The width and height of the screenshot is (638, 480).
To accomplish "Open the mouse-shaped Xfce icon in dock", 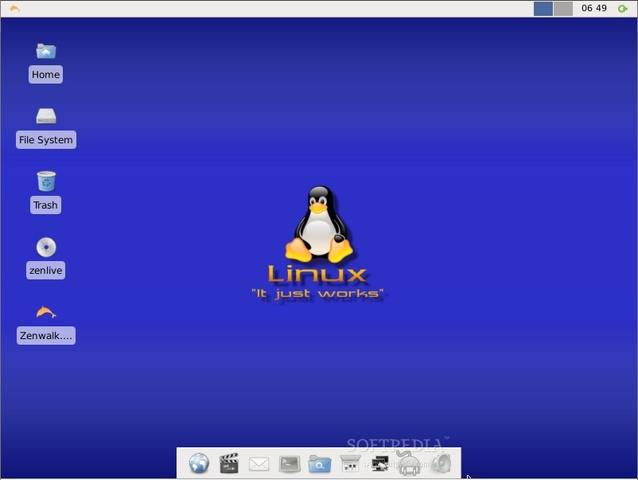I will [x=410, y=464].
